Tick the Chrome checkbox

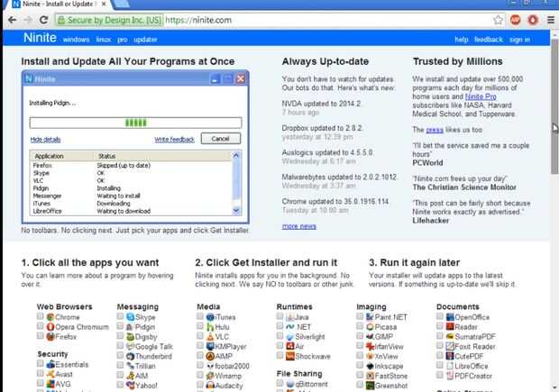pyautogui.click(x=40, y=316)
